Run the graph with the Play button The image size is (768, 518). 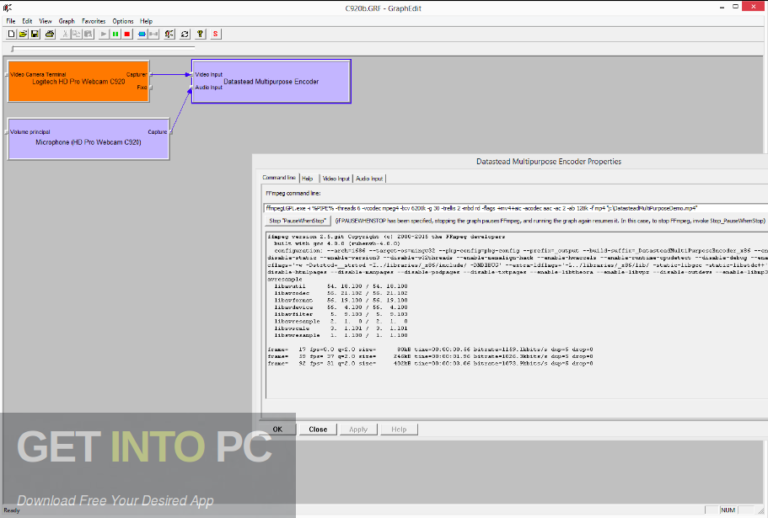coord(103,34)
